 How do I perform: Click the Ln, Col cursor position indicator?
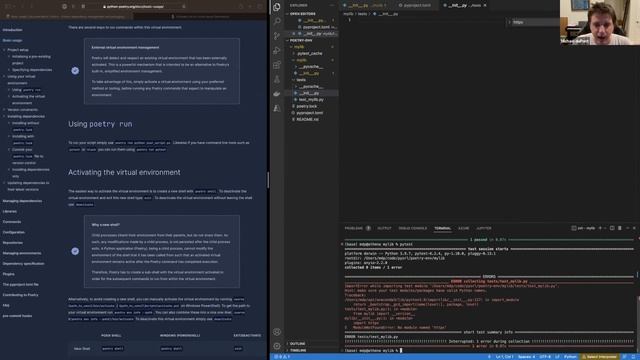(504, 357)
